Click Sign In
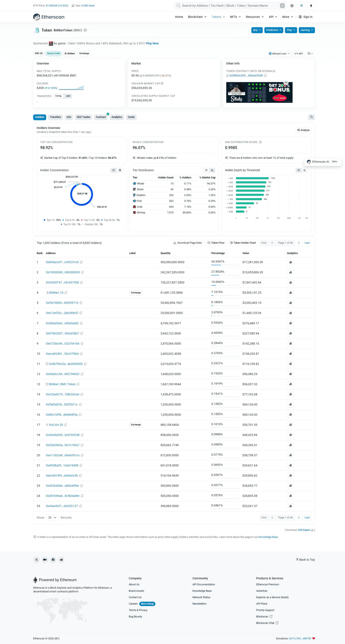The width and height of the screenshot is (345, 644). 306,17
